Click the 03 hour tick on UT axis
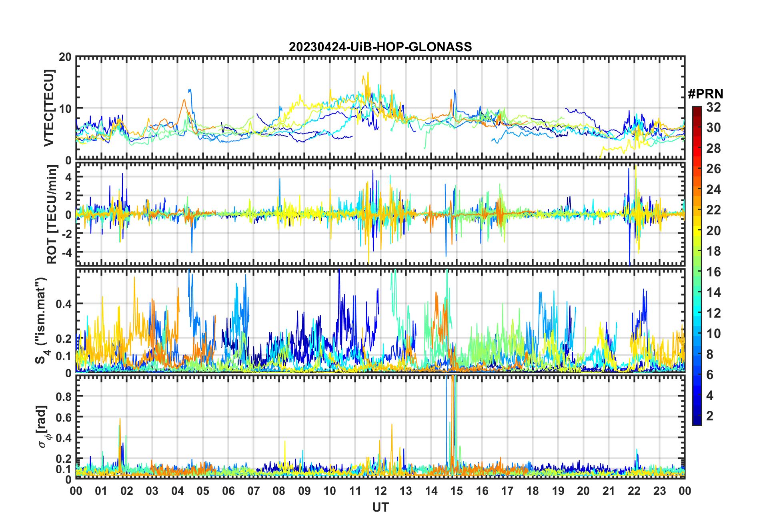 pyautogui.click(x=152, y=491)
